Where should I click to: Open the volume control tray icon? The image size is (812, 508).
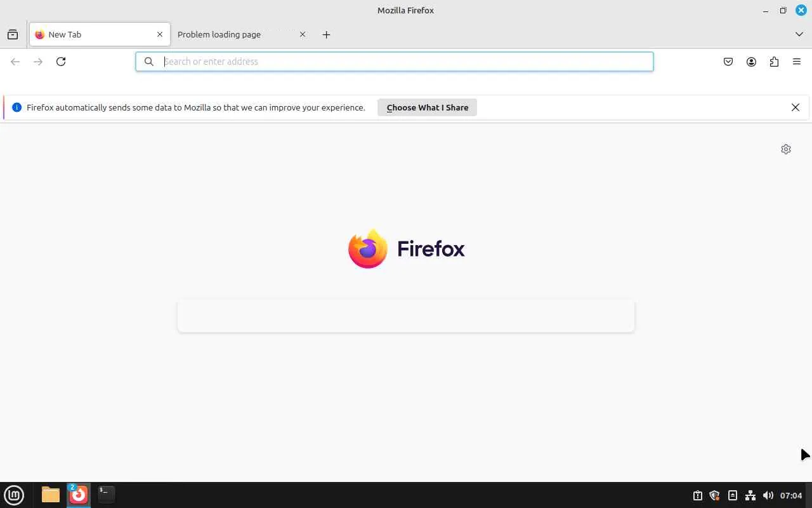[768, 495]
